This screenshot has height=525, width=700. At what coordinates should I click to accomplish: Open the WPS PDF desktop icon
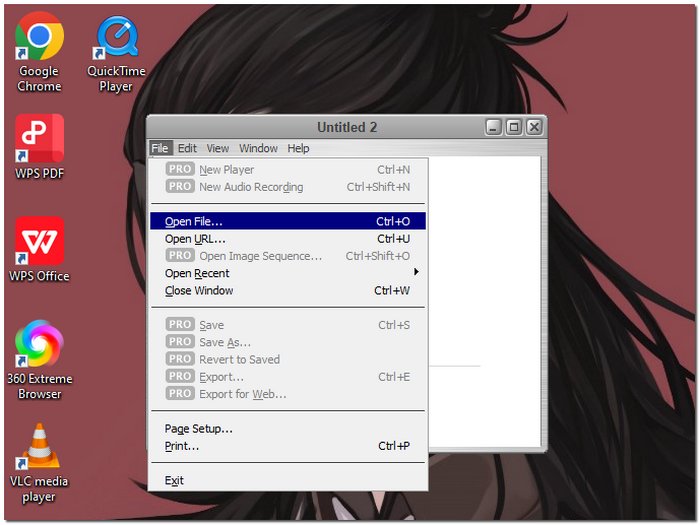[39, 147]
